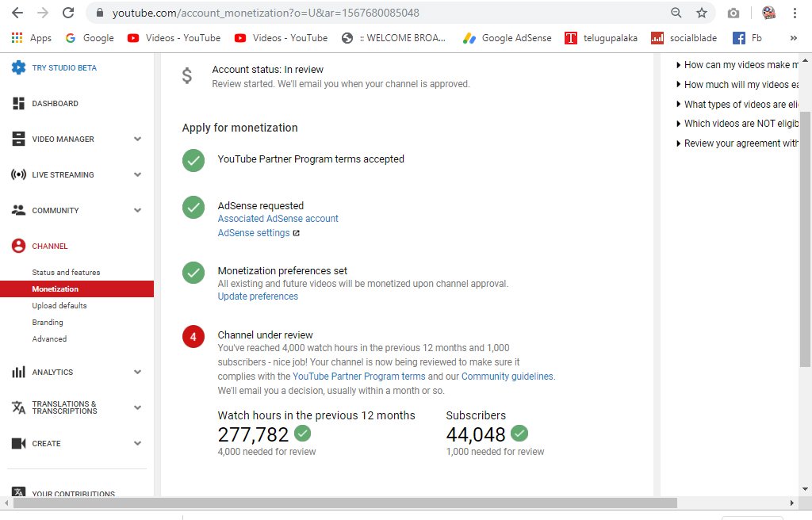Open the Dashboard menu label

(x=55, y=104)
